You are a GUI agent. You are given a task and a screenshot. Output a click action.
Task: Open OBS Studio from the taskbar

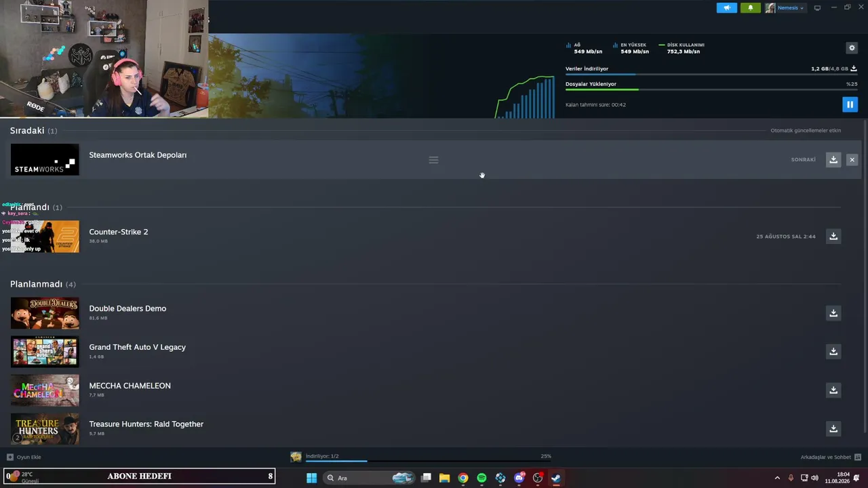coord(538,478)
